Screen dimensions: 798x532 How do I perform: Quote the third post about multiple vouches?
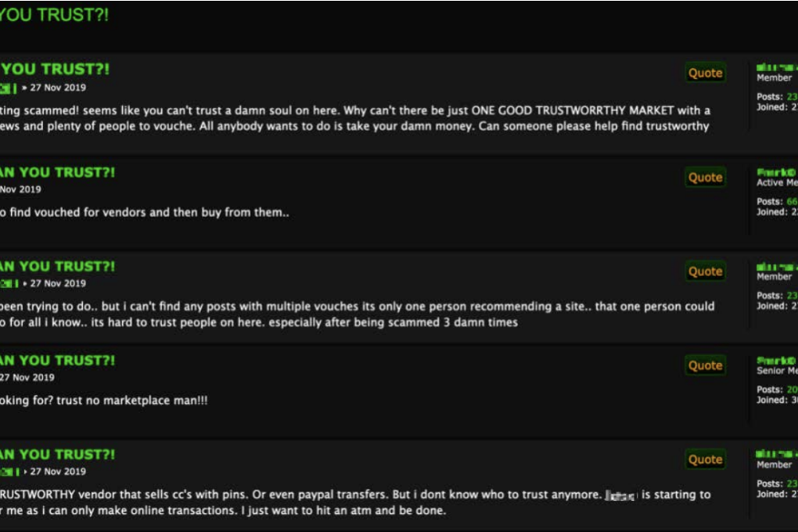pos(704,271)
